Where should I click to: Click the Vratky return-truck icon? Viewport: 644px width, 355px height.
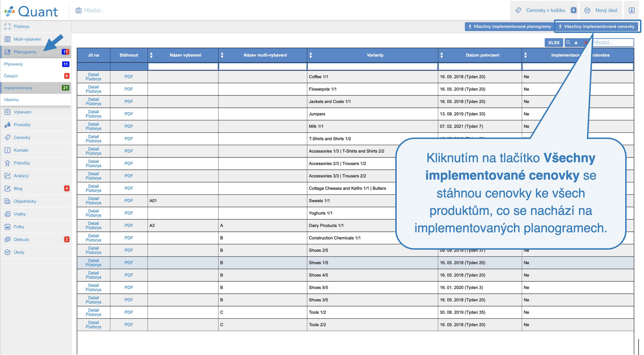[8, 214]
